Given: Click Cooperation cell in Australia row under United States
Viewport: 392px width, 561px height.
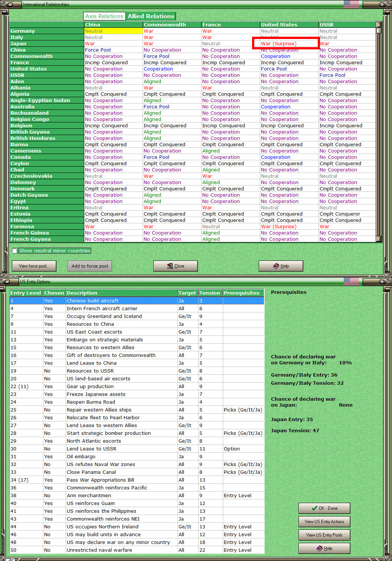Looking at the screenshot, I should [x=289, y=107].
